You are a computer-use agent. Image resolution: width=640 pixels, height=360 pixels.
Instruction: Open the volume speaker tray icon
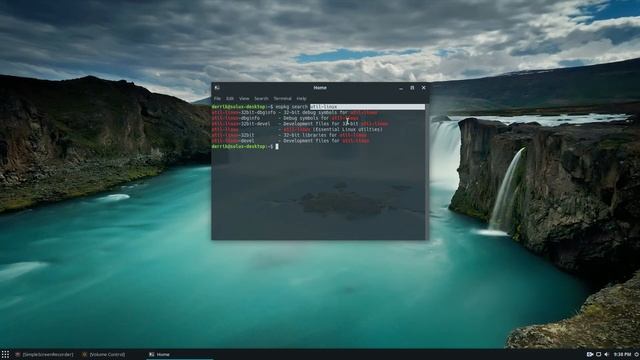(x=607, y=354)
